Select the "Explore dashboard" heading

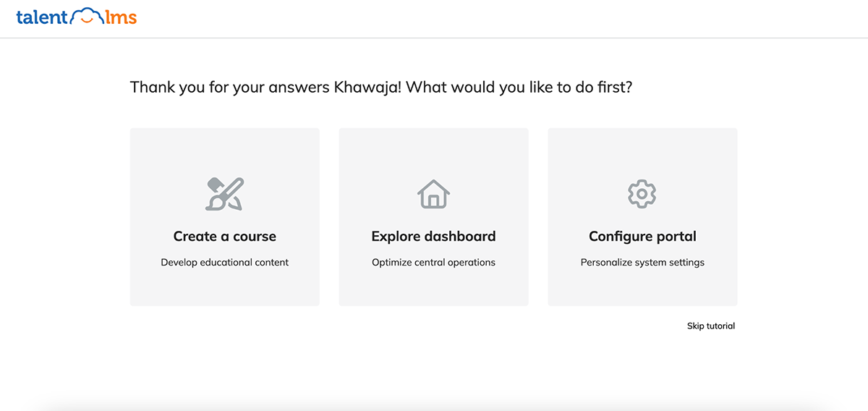point(433,237)
